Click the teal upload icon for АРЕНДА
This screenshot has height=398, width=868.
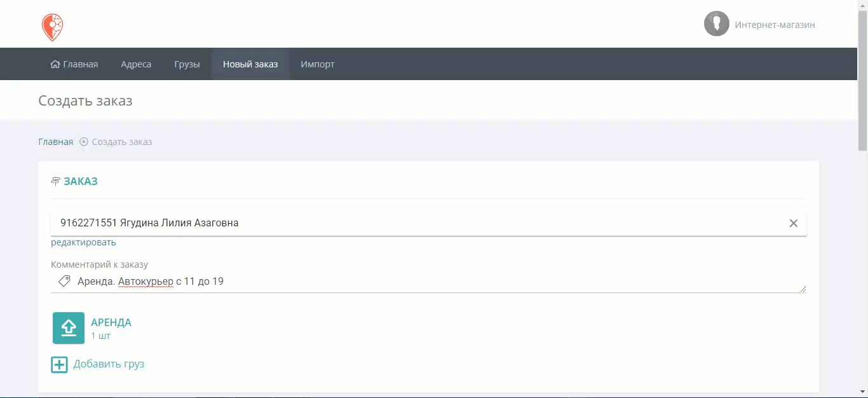click(x=69, y=328)
